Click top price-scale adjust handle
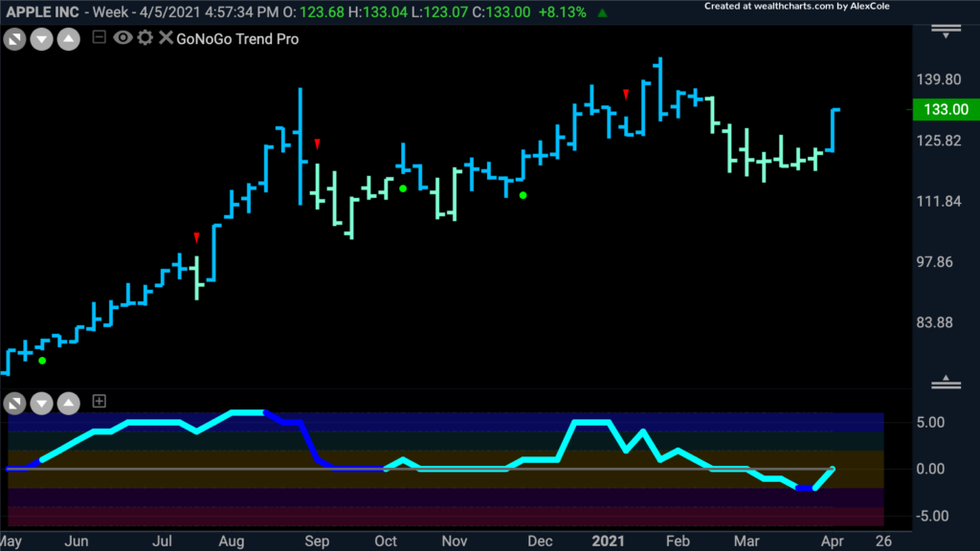This screenshot has height=551, width=980. 946,32
